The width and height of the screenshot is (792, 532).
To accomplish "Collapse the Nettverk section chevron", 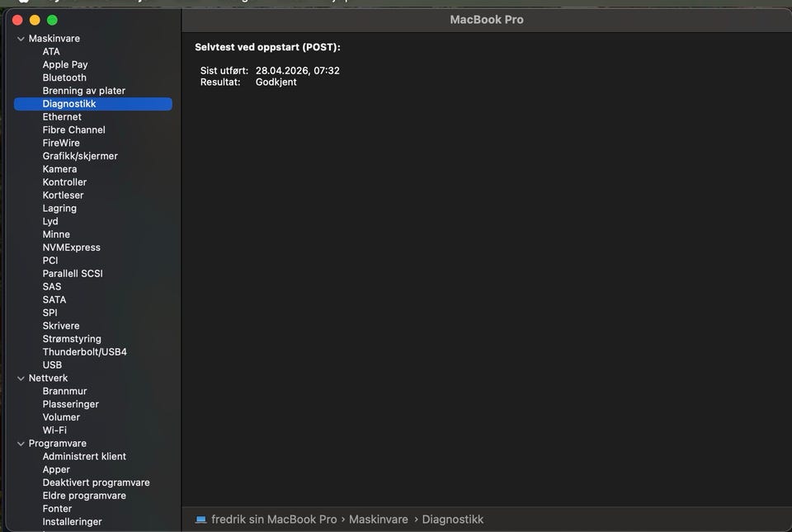I will 21,378.
